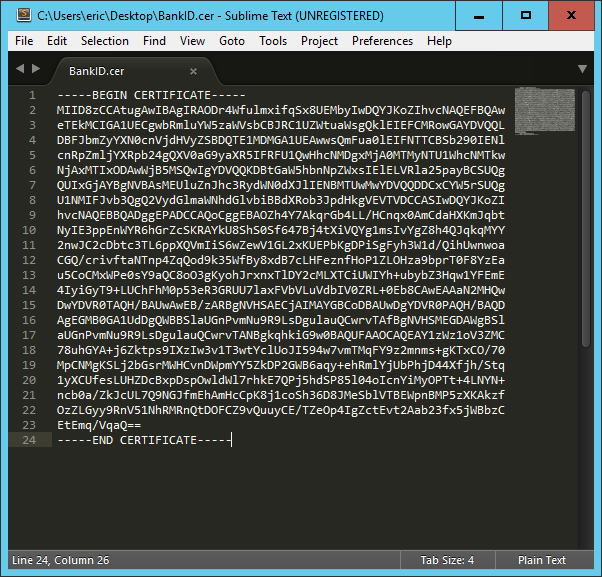Screen dimensions: 602x577
Task: Change the Plain Text syntax selector
Action: click(542, 560)
